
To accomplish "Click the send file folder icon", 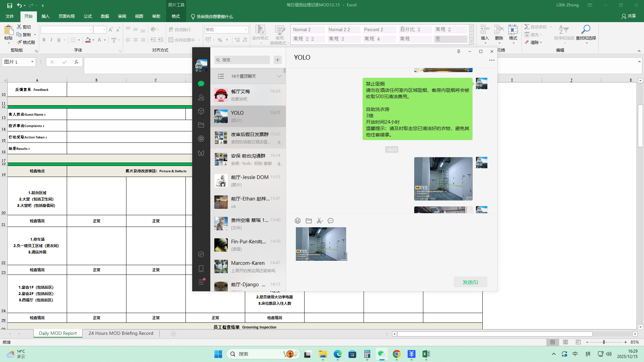I will (309, 221).
